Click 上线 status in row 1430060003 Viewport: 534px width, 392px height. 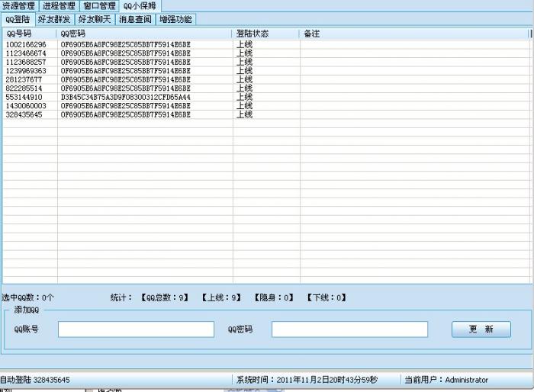click(x=245, y=106)
